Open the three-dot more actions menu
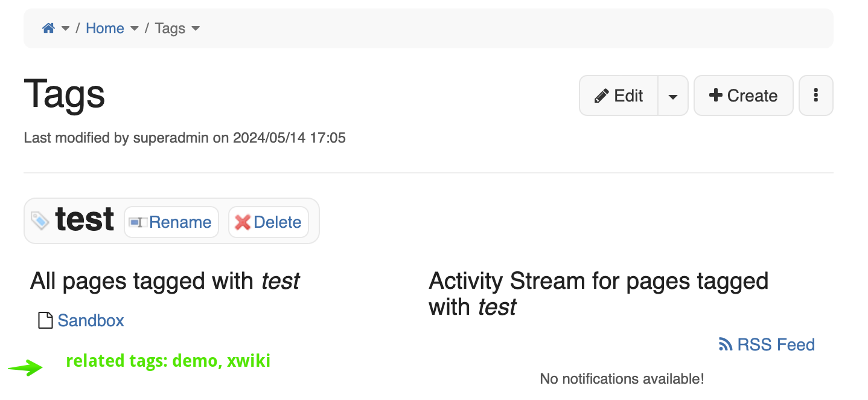This screenshot has width=868, height=400. coord(816,95)
